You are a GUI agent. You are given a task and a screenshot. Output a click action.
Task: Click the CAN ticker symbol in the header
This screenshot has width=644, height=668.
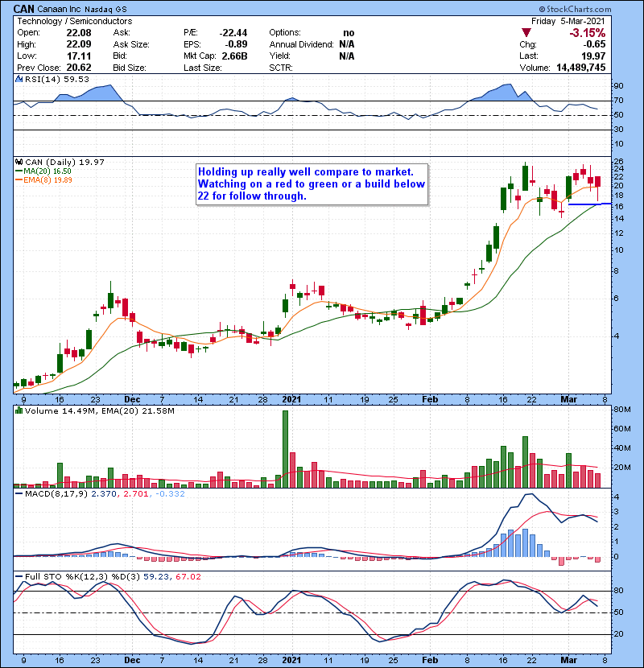pos(24,9)
